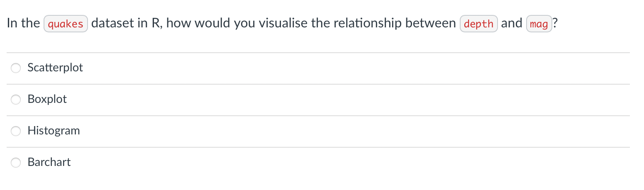644x190 pixels.
Task: Click the question mark after mag
Action: [555, 23]
